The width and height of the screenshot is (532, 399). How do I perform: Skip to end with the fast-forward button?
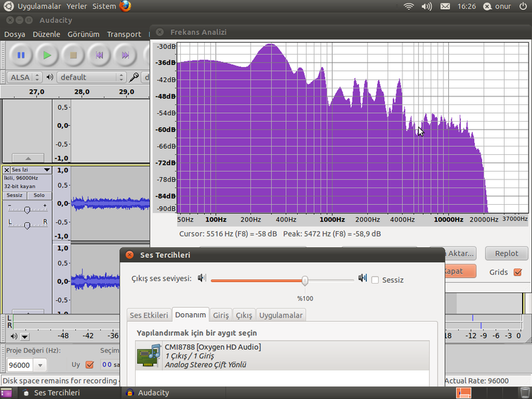coord(125,55)
